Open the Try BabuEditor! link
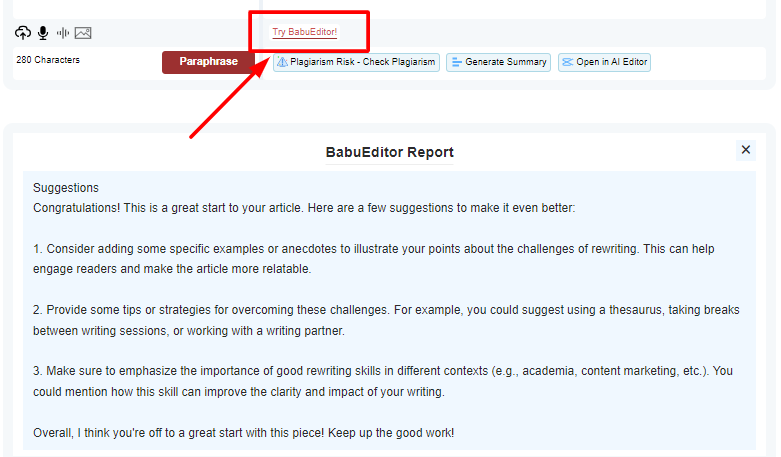The height and width of the screenshot is (457, 781). (x=304, y=32)
